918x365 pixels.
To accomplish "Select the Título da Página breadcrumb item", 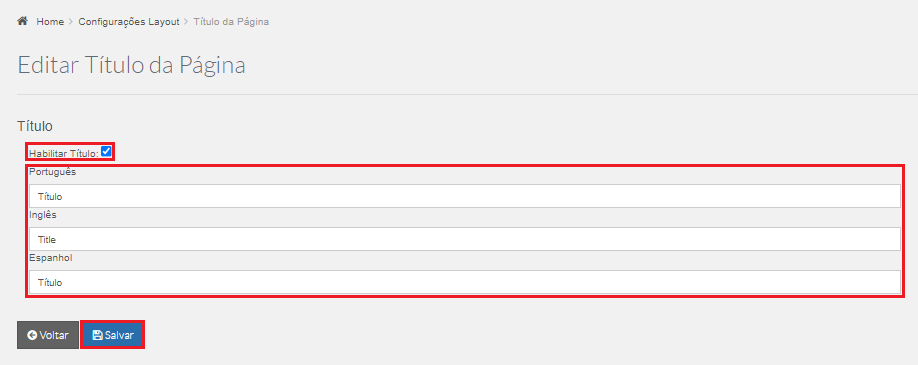I will click(231, 22).
